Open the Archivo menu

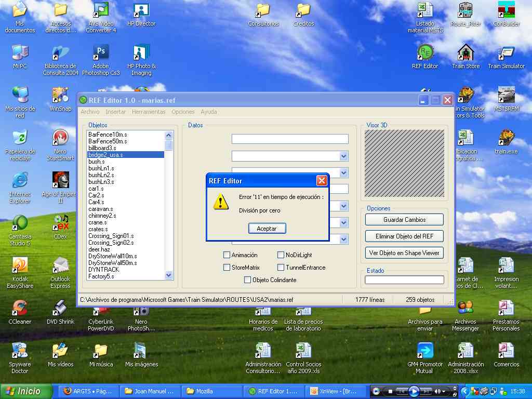[90, 112]
